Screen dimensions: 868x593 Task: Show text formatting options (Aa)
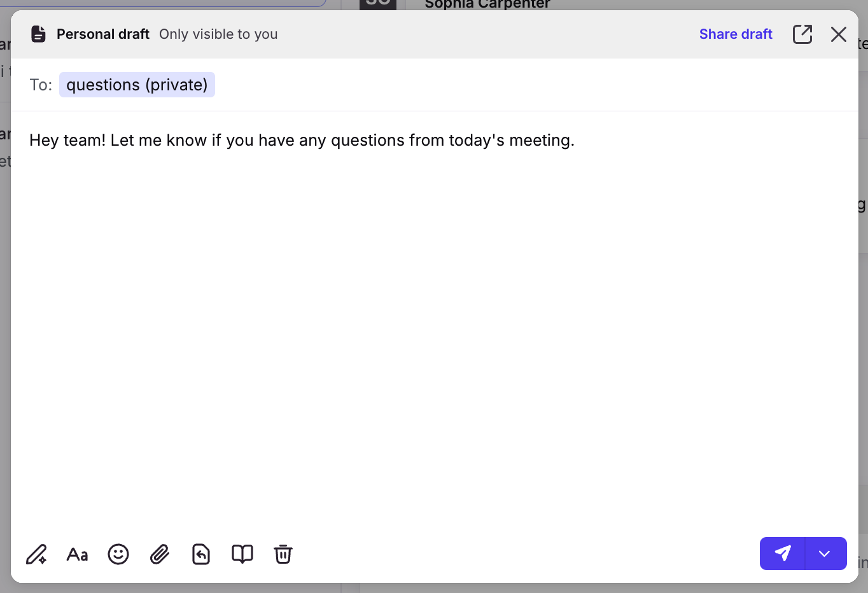[x=77, y=554]
